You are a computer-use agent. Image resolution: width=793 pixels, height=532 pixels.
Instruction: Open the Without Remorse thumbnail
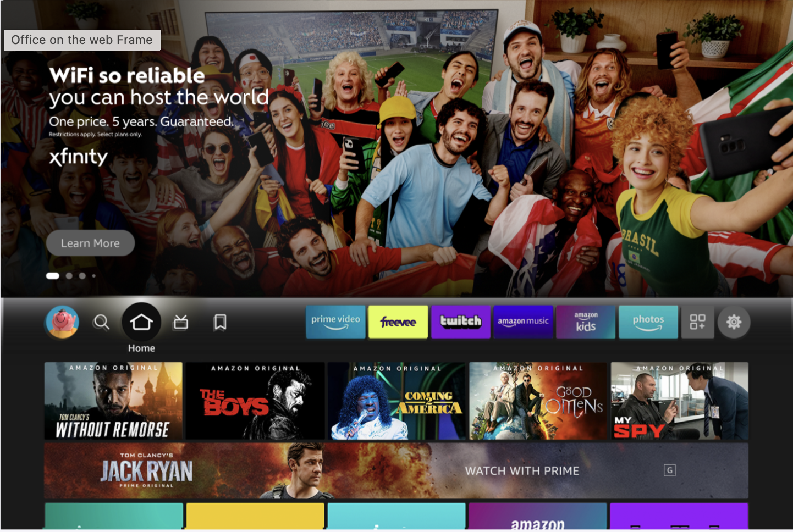coord(113,401)
